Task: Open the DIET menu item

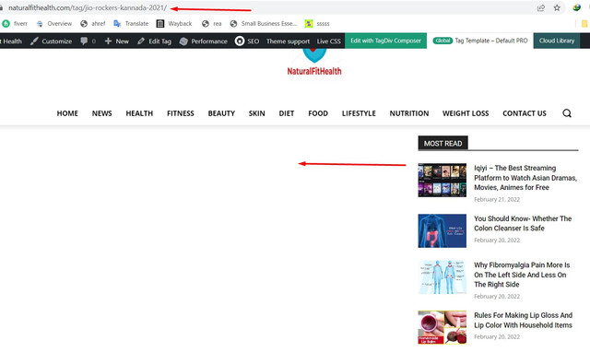Action: [x=287, y=113]
